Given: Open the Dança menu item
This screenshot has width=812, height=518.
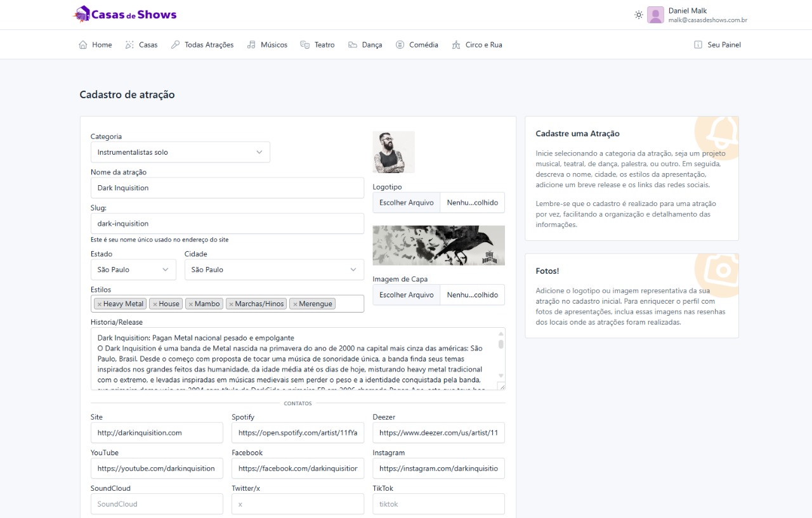Looking at the screenshot, I should [x=365, y=44].
